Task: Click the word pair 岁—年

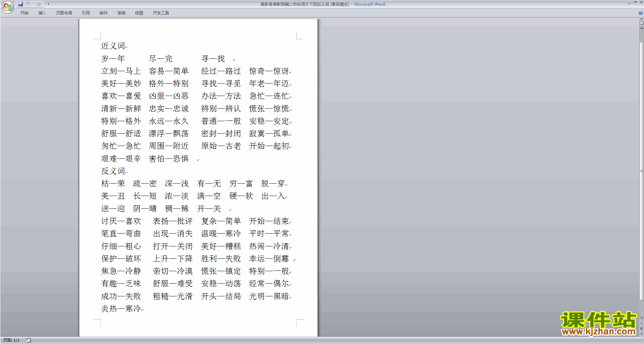Action: coord(113,59)
